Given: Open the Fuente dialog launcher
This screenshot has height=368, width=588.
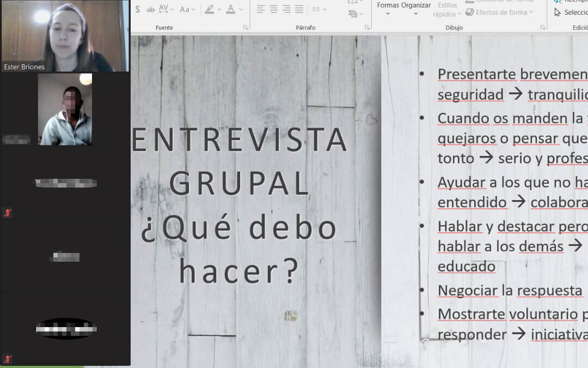Looking at the screenshot, I should point(246,27).
